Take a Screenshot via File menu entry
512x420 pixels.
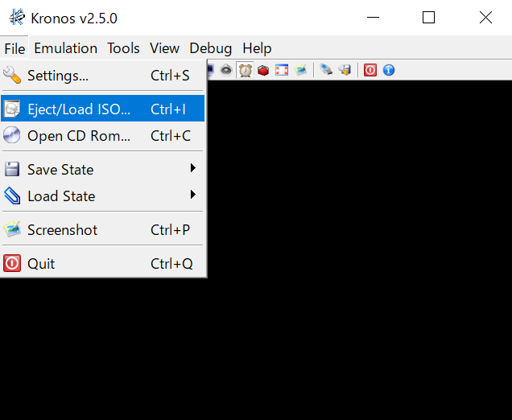102,230
